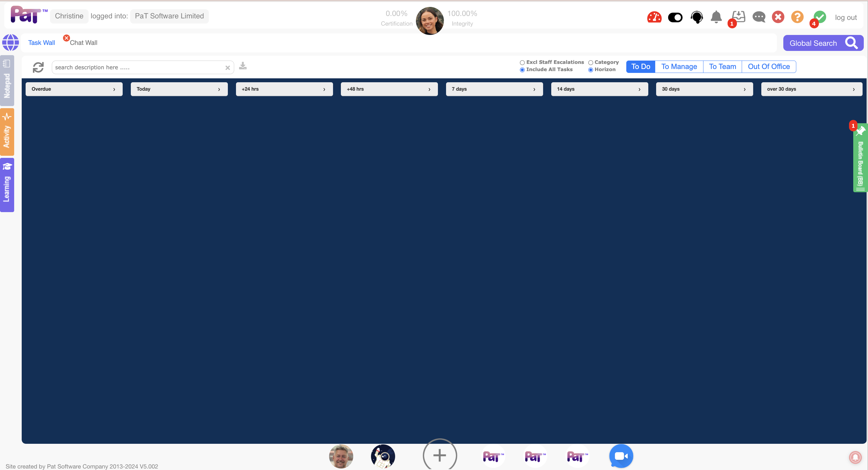
Task: Expand the Overdue column chevron
Action: pos(114,89)
